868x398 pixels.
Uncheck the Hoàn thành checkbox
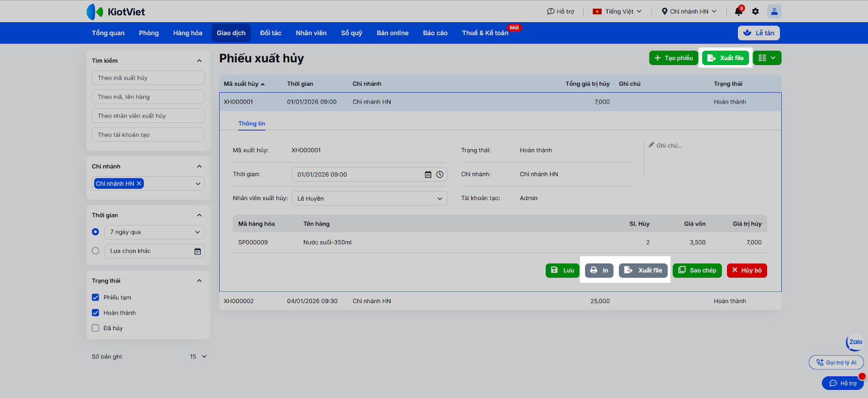(95, 313)
